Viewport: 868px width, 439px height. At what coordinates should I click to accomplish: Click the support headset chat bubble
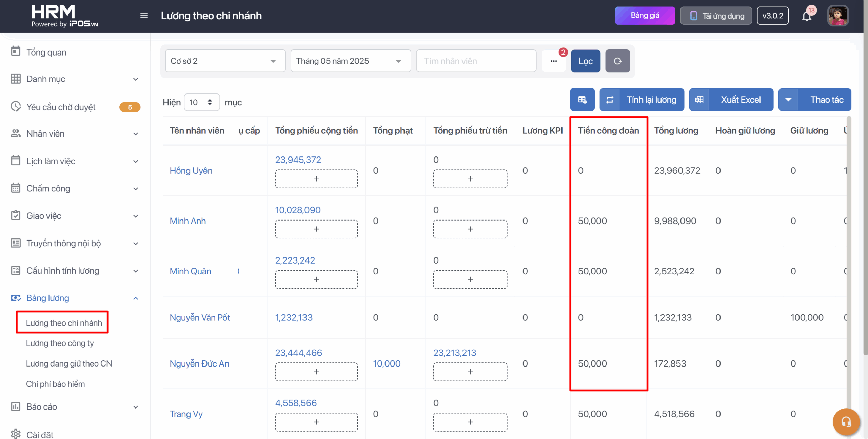846,421
